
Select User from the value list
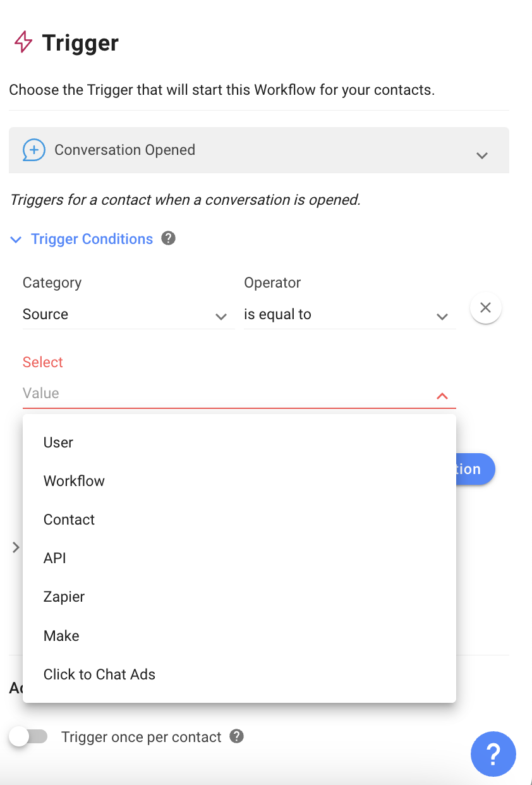coord(58,442)
